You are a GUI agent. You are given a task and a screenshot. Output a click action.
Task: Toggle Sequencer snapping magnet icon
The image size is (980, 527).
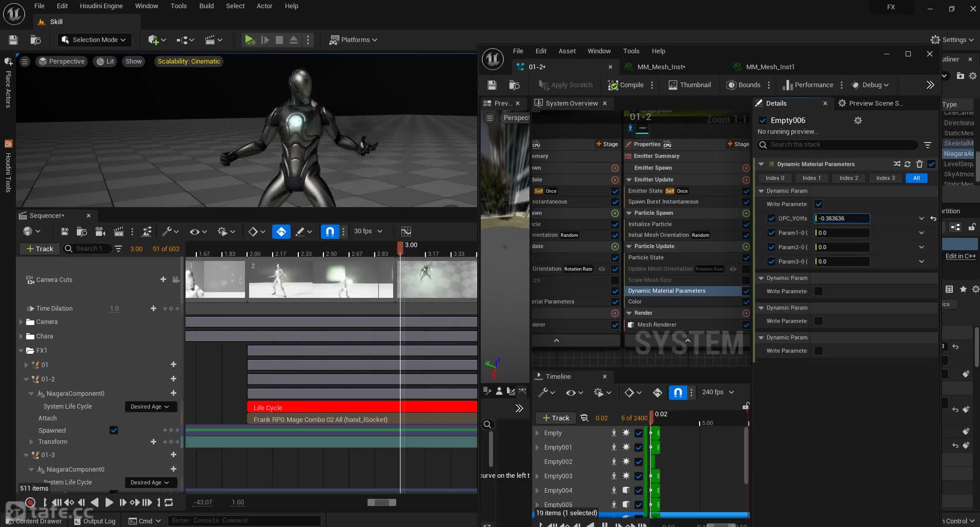(x=330, y=232)
